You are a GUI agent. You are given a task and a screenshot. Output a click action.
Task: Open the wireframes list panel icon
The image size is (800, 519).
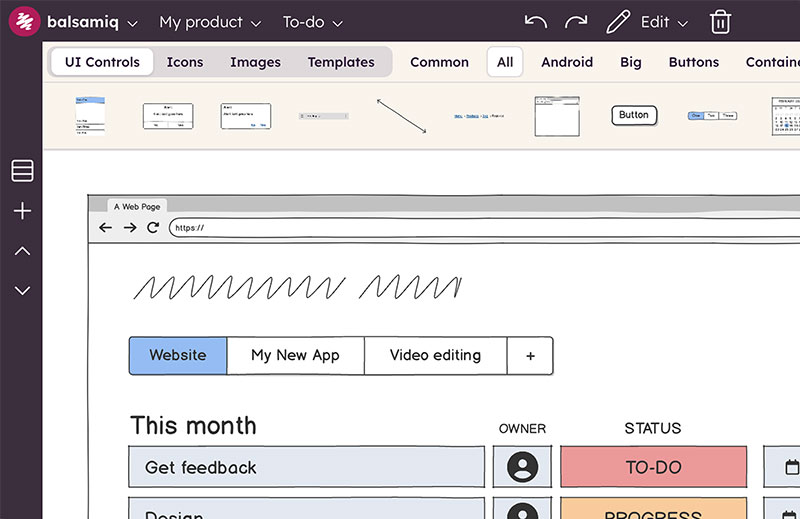click(x=22, y=170)
